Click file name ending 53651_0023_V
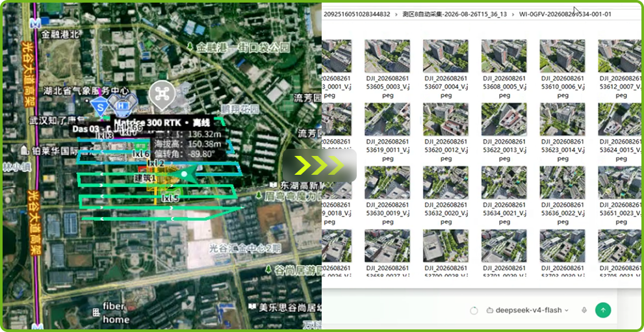This screenshot has height=332, width=644. click(620, 213)
